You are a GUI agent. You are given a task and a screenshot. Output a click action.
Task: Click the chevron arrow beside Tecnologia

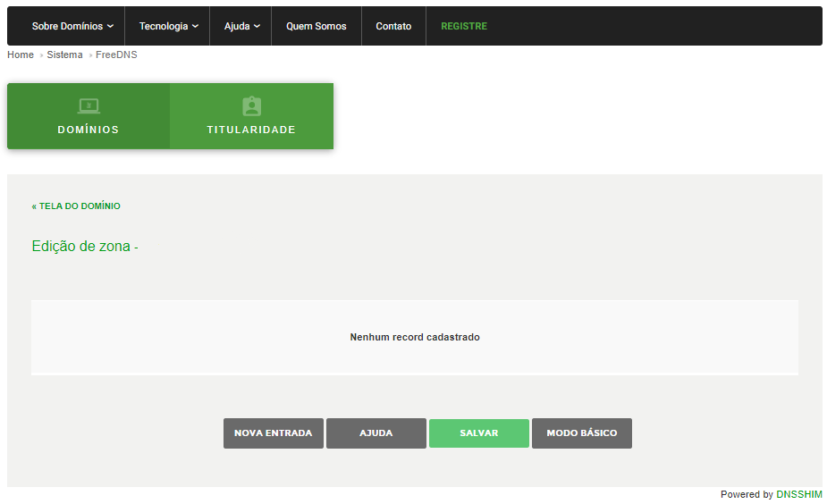click(195, 27)
